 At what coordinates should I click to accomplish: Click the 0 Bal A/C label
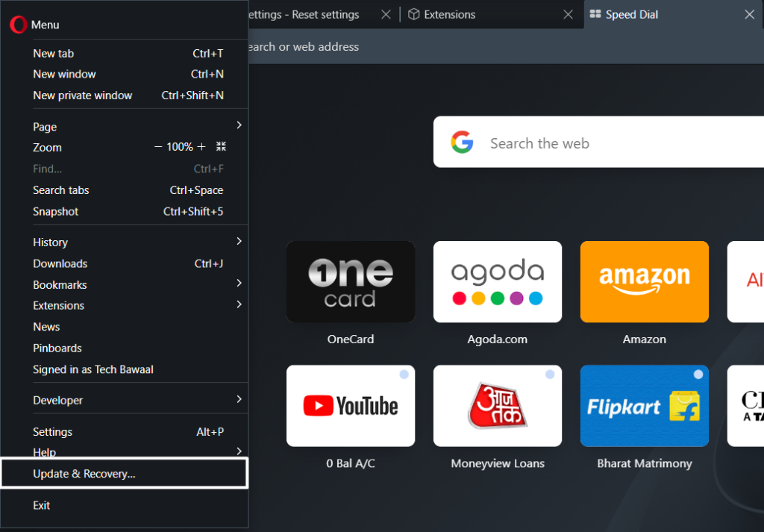(351, 463)
